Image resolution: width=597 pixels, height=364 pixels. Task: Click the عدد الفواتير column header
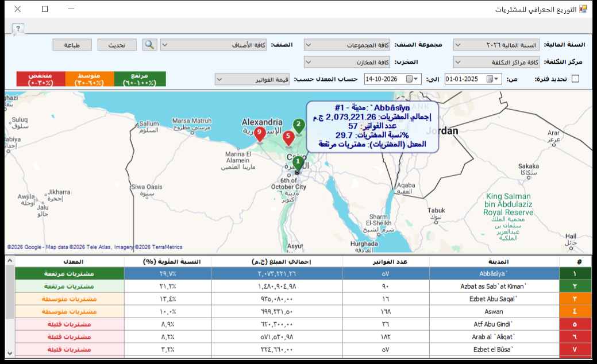coord(386,262)
